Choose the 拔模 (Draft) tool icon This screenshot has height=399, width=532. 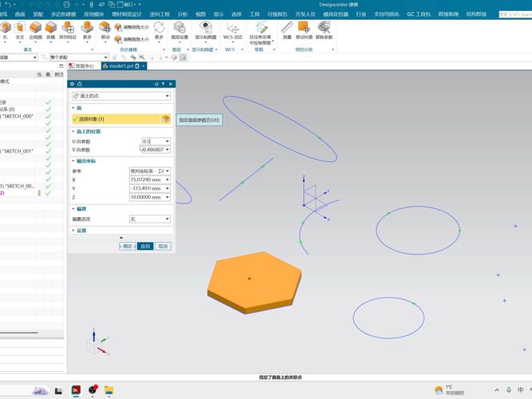[50, 28]
